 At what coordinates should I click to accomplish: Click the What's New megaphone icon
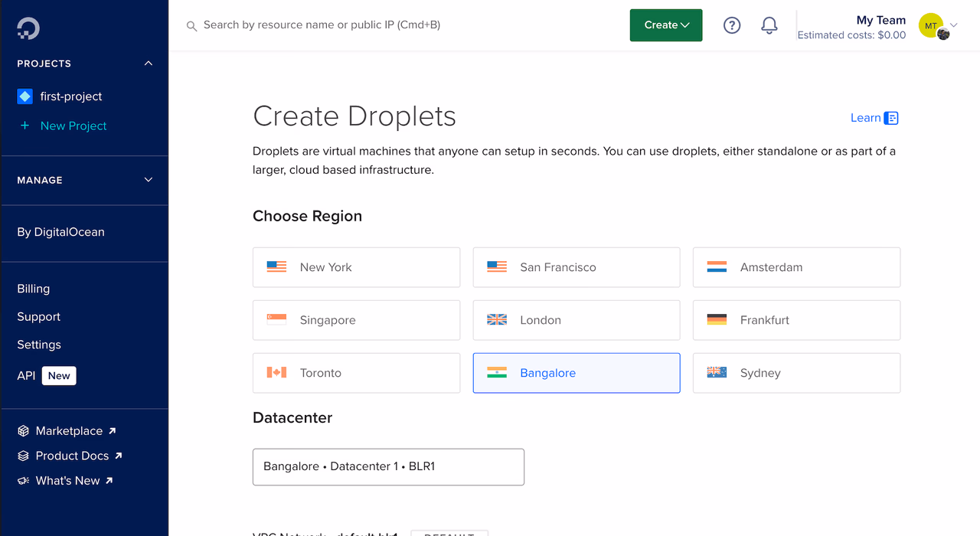pyautogui.click(x=24, y=481)
